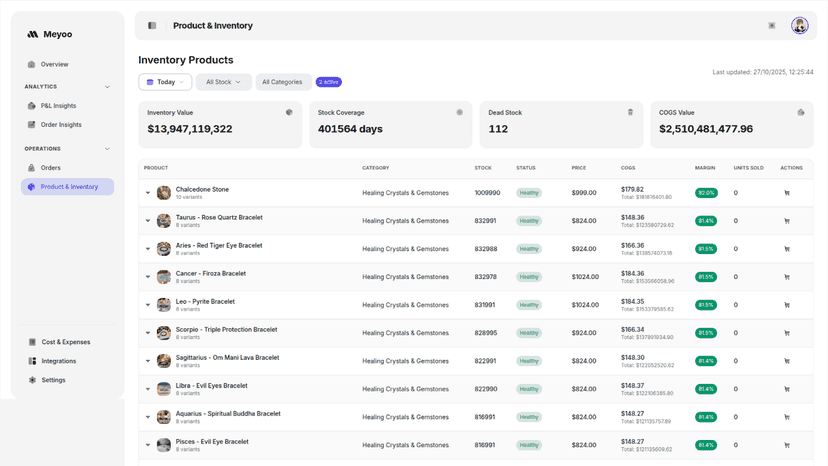Collapse the Analytics section
The height and width of the screenshot is (466, 828).
107,87
